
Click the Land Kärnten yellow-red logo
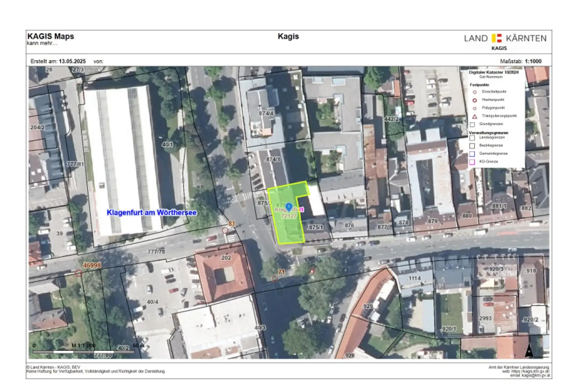coord(496,38)
